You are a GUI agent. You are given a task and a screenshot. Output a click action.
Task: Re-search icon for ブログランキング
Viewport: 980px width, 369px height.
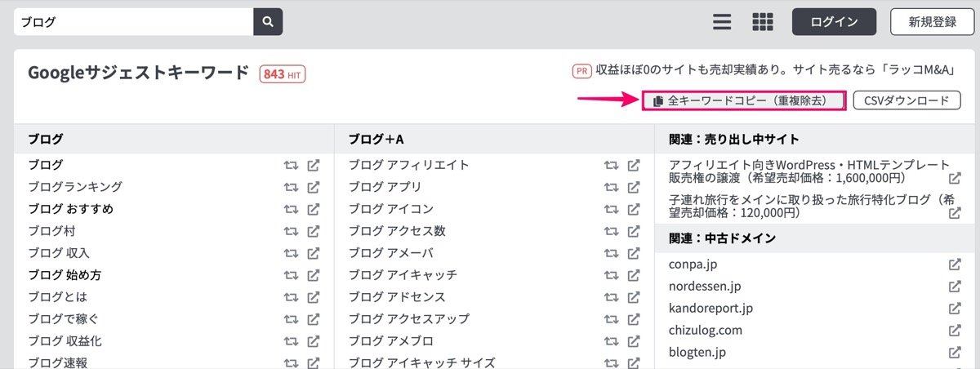tap(290, 187)
